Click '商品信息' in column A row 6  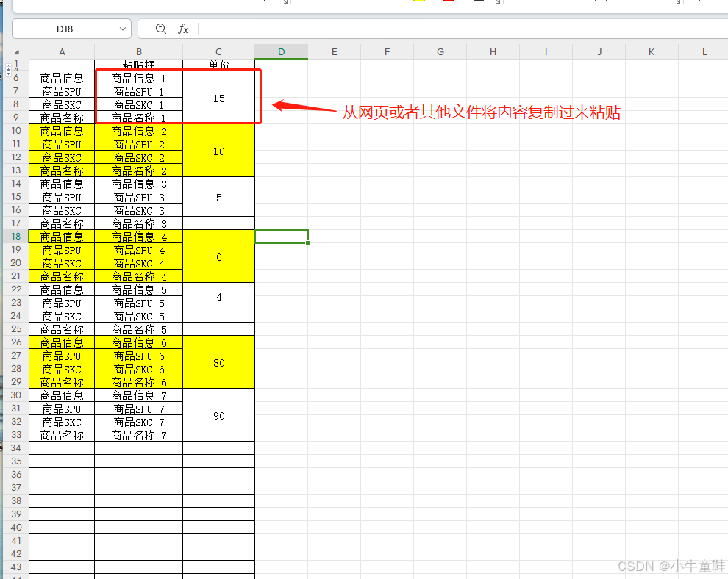[x=62, y=78]
